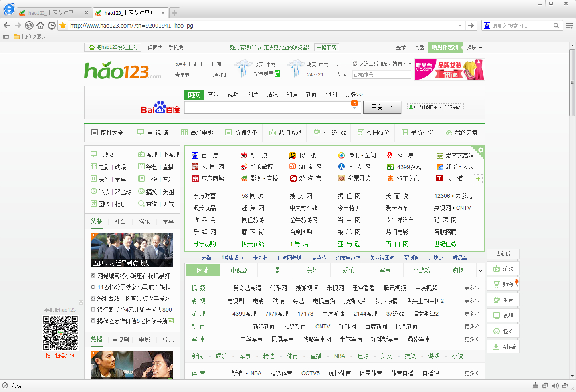
Task: Expand the address bar URL dropdown
Action: (x=460, y=25)
